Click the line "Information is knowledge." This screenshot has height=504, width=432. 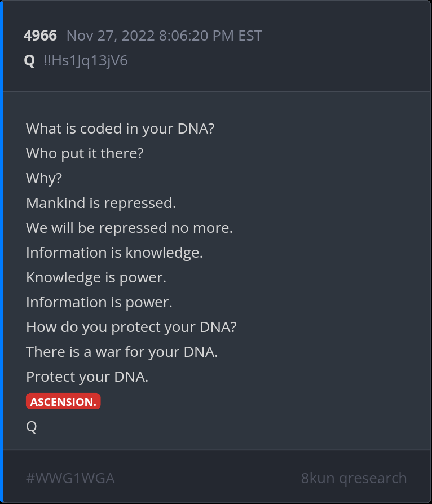pos(114,253)
